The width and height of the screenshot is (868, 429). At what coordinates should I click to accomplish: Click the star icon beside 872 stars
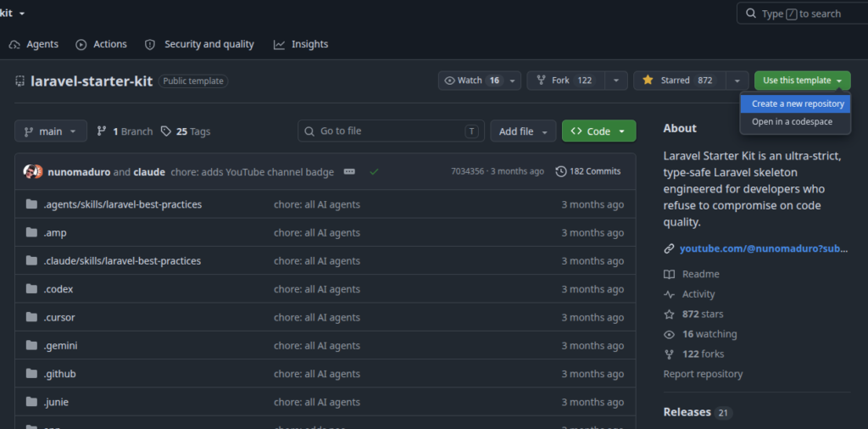(670, 314)
